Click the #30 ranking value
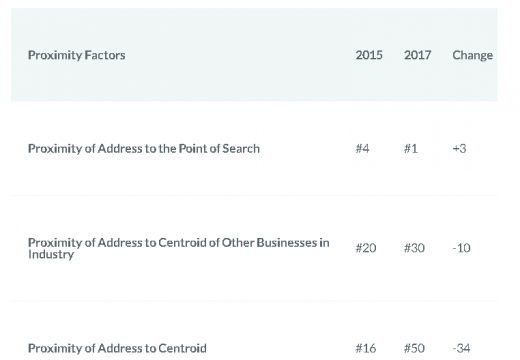Image resolution: width=520 pixels, height=360 pixels. tap(414, 248)
